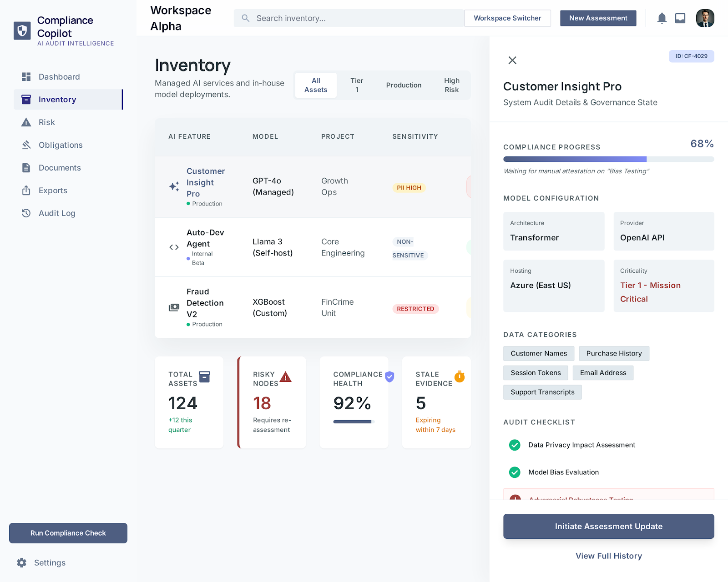This screenshot has height=582, width=728.
Task: Toggle the Model Bias Evaluation check
Action: point(515,472)
